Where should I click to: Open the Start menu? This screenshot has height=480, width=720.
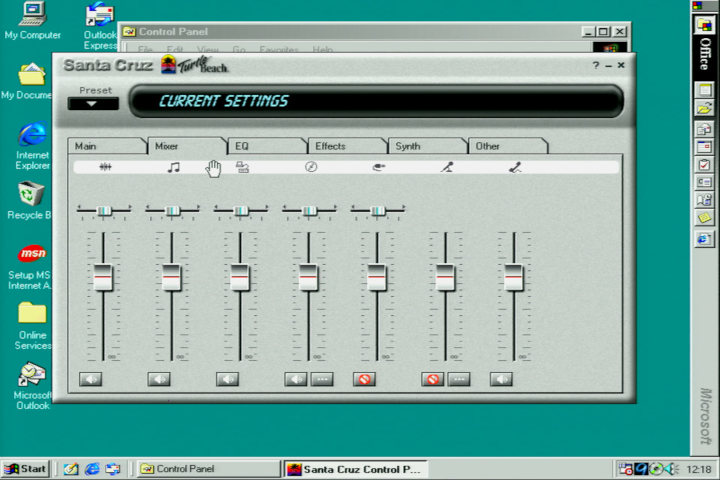click(26, 469)
